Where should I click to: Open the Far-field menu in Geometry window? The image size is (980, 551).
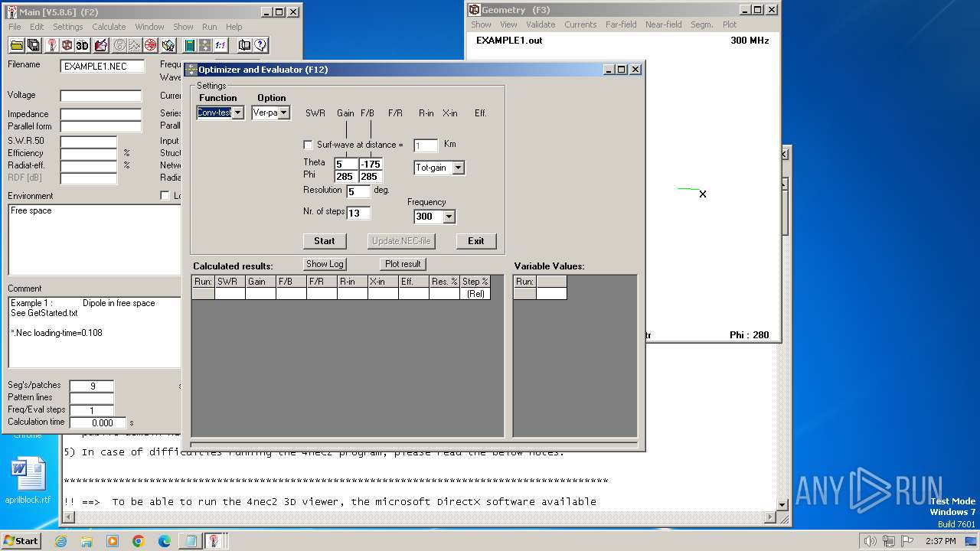point(621,24)
